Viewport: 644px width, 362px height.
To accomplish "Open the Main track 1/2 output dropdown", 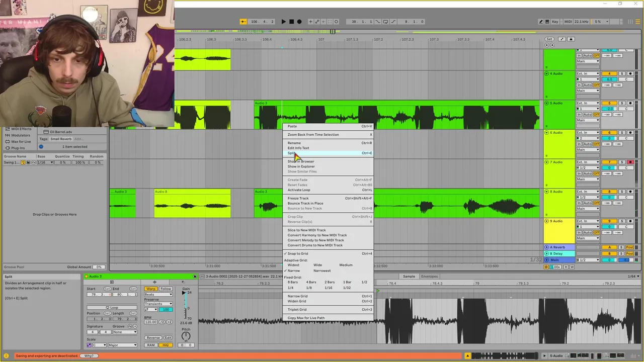I will point(588,260).
